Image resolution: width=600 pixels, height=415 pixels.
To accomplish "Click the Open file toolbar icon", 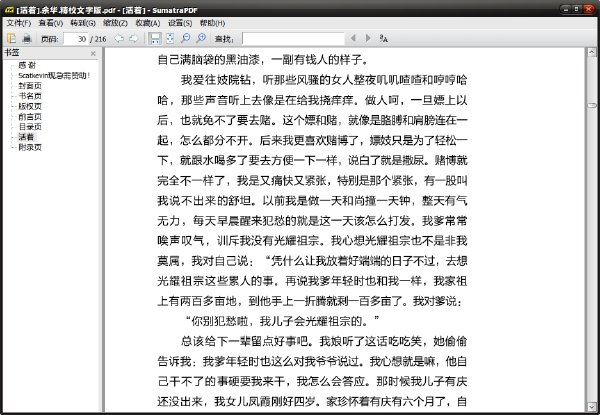I will click(11, 38).
